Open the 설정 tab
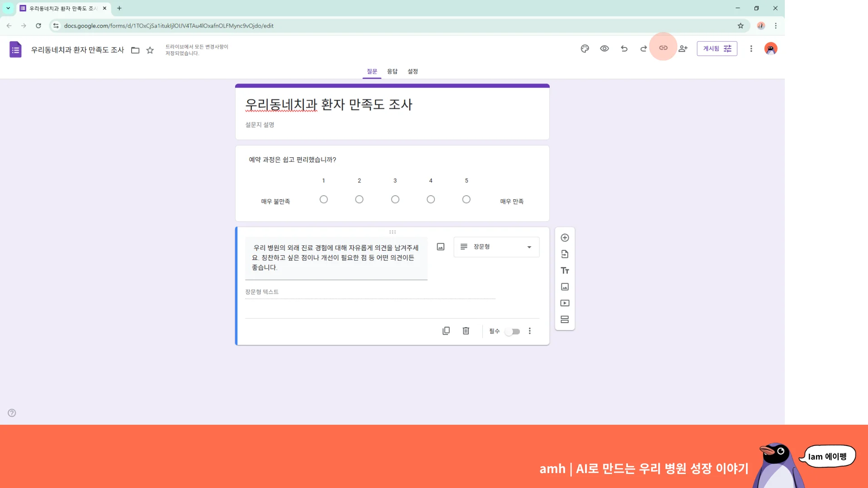This screenshot has width=868, height=488. [412, 71]
